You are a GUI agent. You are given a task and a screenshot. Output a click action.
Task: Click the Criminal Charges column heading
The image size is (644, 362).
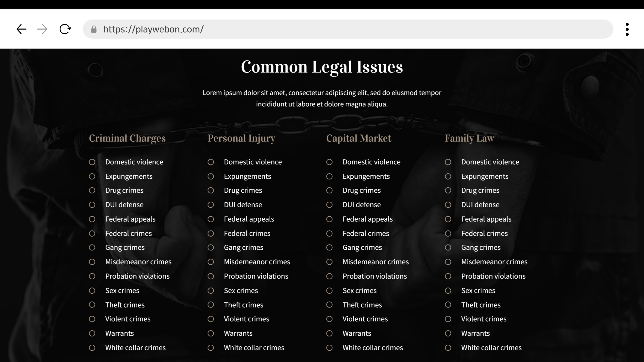tap(127, 138)
